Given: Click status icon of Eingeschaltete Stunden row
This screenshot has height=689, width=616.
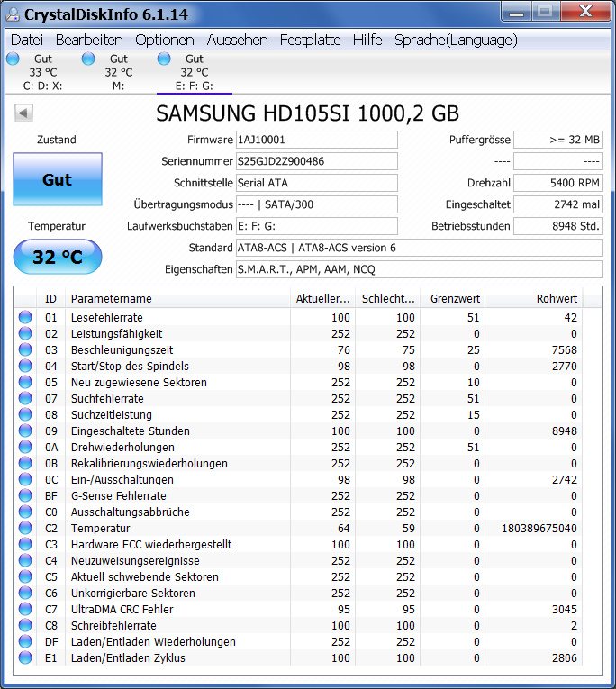Looking at the screenshot, I should (x=25, y=431).
